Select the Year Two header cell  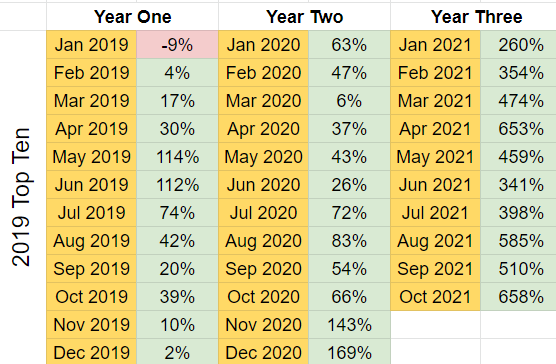304,17
